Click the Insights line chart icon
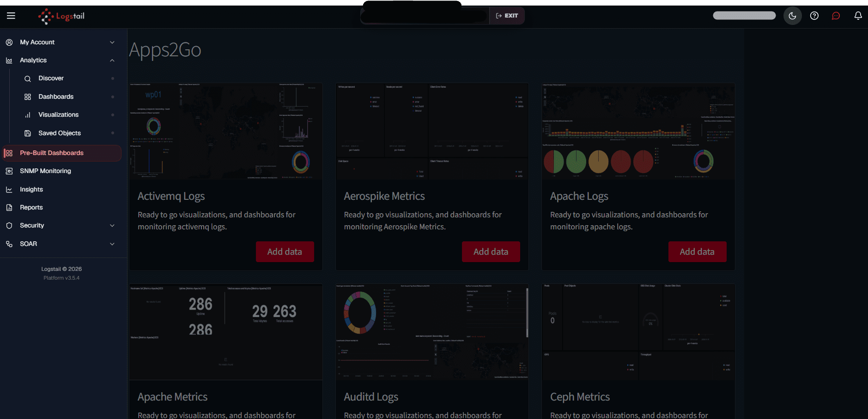Viewport: 868px width, 419px height. pyautogui.click(x=9, y=190)
